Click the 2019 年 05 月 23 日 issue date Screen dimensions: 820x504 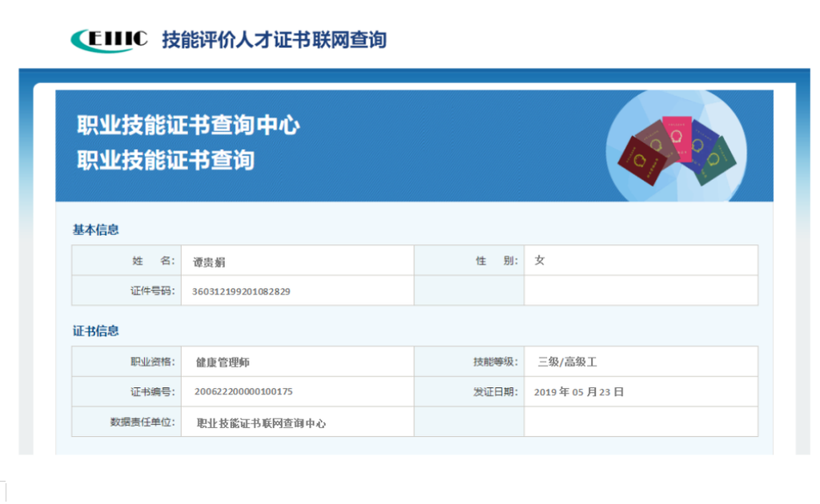[579, 392]
